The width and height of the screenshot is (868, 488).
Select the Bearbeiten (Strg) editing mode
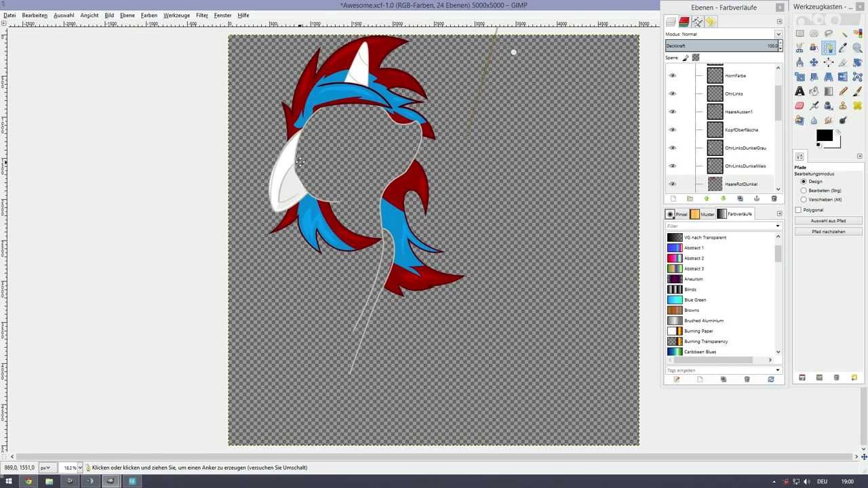(x=804, y=190)
